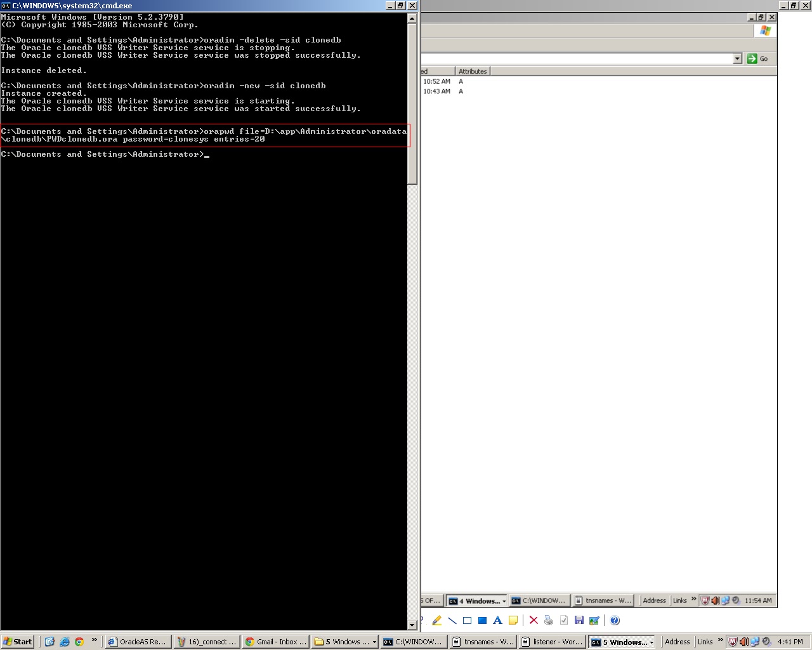Expand the grouped '4 Windows' taskbar button
The height and width of the screenshot is (650, 812).
[x=476, y=600]
